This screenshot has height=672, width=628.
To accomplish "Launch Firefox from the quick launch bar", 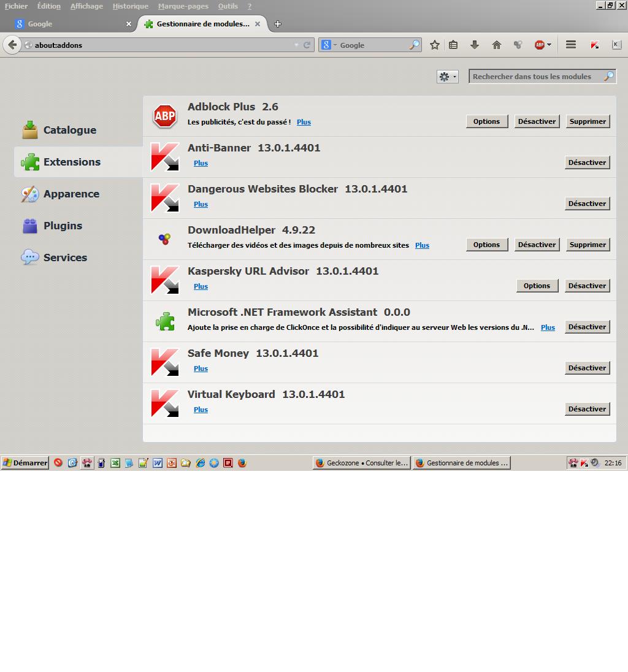I will pos(242,463).
